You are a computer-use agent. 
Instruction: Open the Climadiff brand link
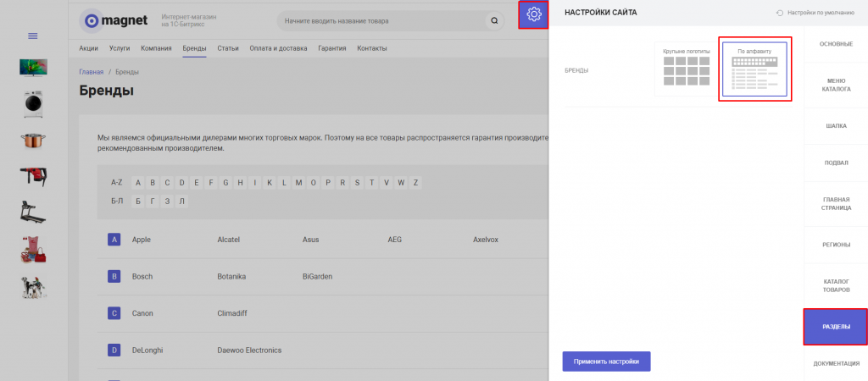click(x=232, y=313)
